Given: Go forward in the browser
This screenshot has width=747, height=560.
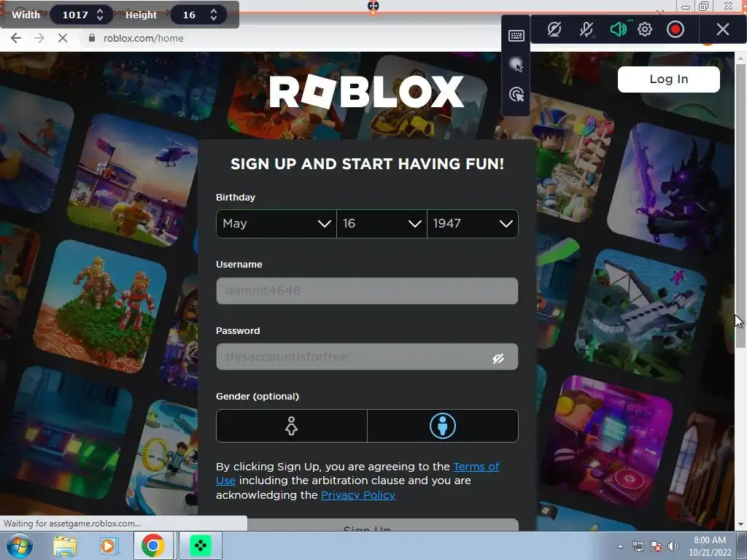Looking at the screenshot, I should coord(39,38).
